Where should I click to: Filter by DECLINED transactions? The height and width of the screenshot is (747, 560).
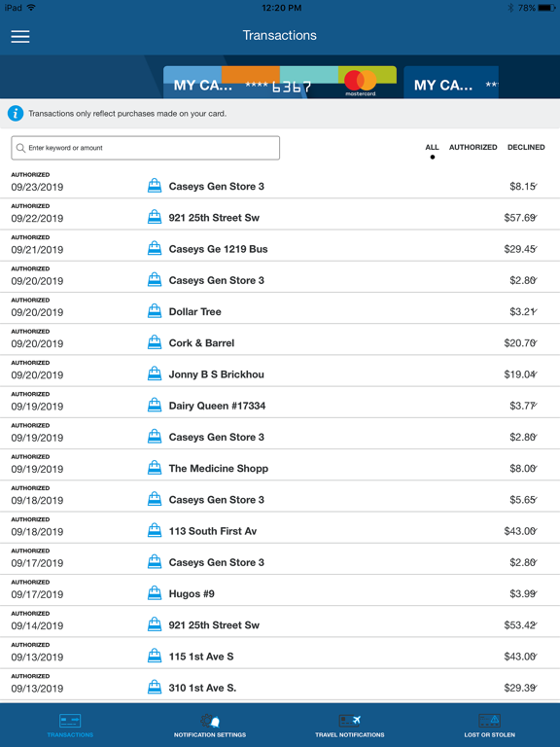coord(526,147)
